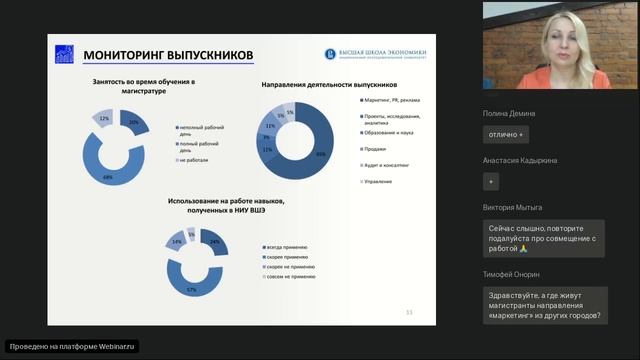
Task: Open the presenter's webcam video
Action: coord(560,45)
